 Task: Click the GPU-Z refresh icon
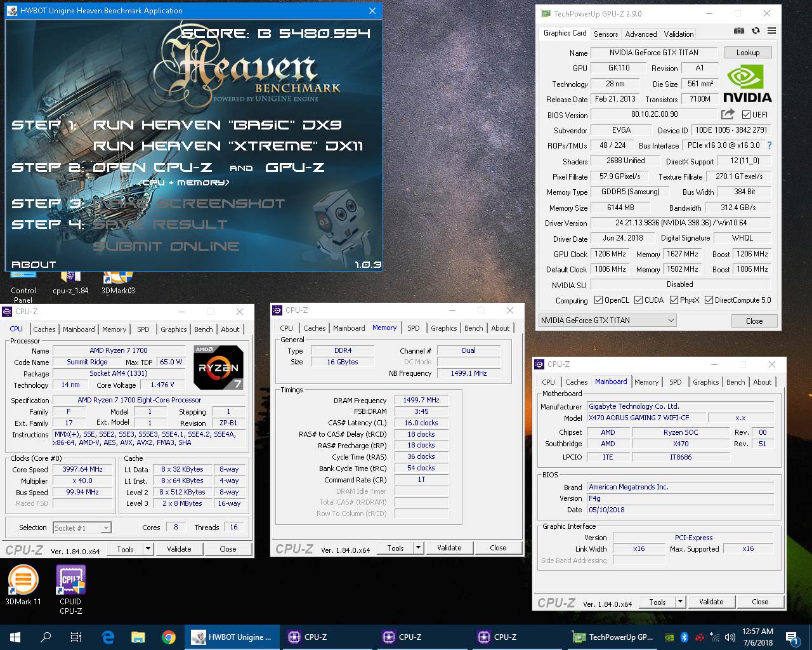(756, 30)
